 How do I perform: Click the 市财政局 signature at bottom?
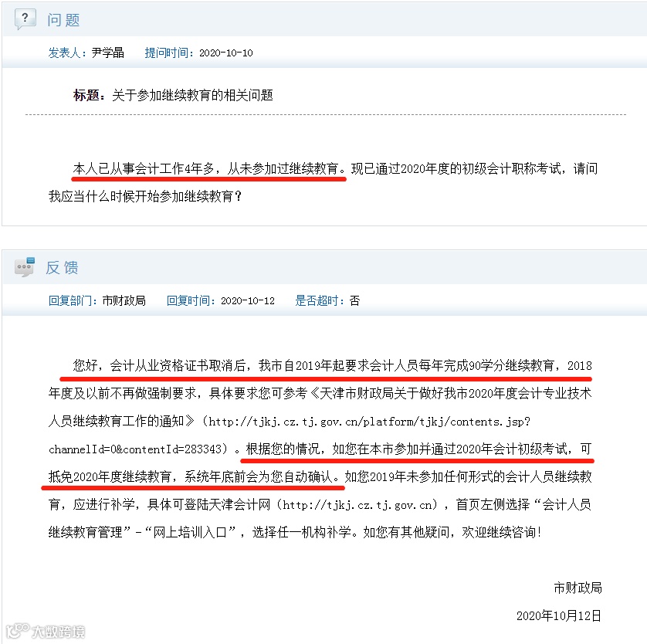(x=578, y=588)
